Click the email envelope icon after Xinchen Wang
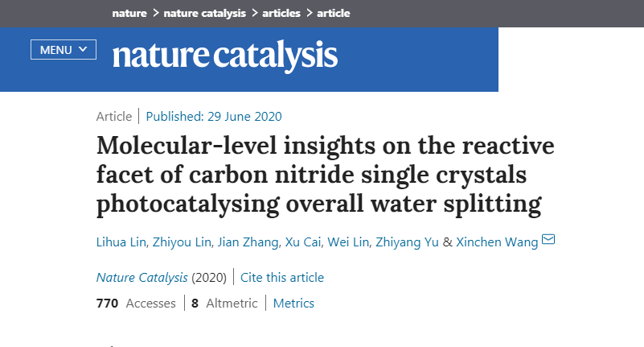 pos(548,240)
